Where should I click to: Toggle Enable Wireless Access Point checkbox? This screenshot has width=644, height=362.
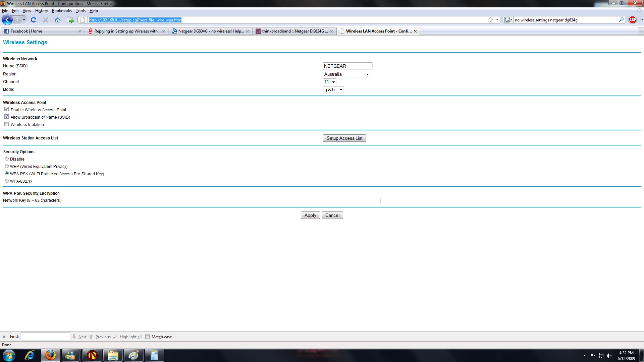[x=6, y=109]
